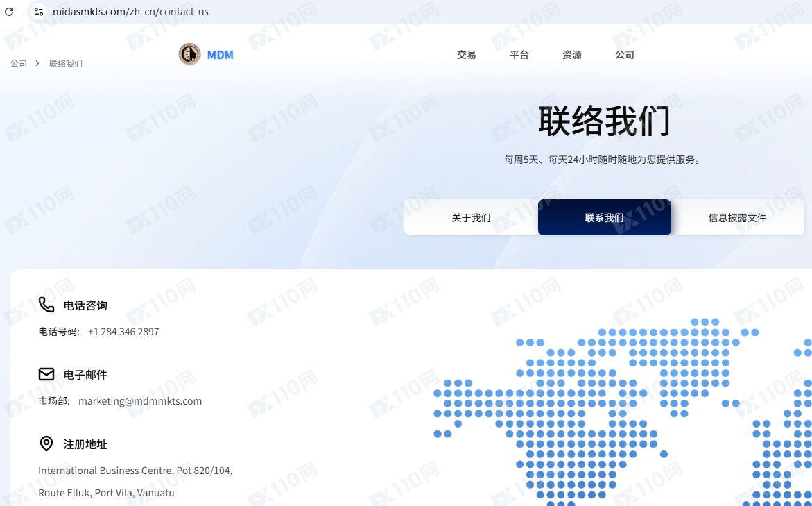812x506 pixels.
Task: Click the marketing@mdmmkts.com email address
Action: [x=140, y=401]
